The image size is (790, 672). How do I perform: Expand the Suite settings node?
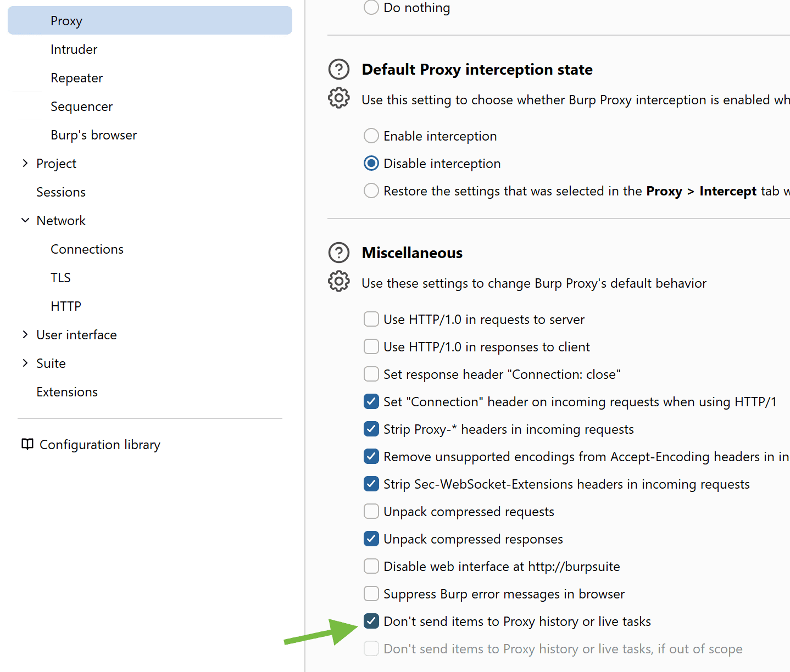click(x=25, y=363)
